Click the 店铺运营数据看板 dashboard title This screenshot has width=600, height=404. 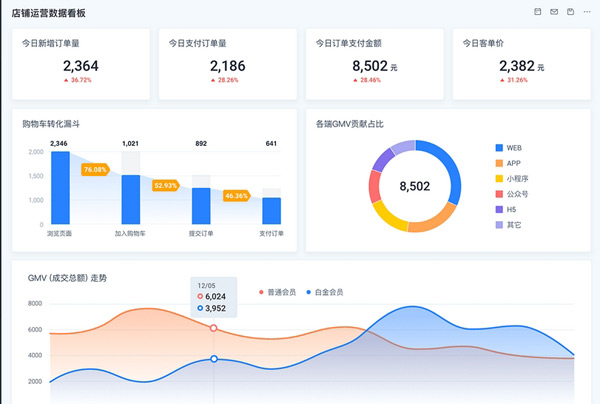click(x=48, y=12)
